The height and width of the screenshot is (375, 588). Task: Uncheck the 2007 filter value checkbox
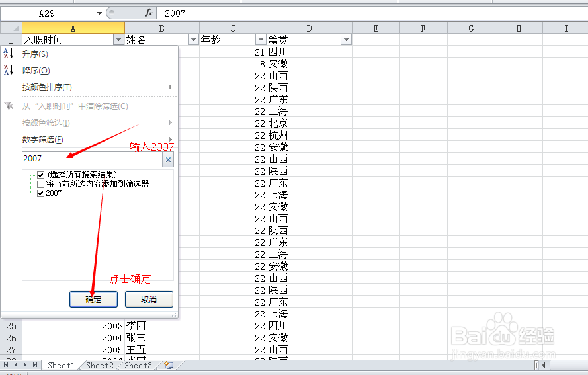[41, 194]
